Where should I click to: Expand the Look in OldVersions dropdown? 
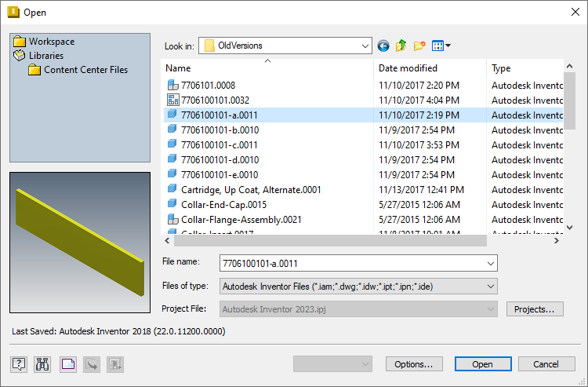(365, 46)
